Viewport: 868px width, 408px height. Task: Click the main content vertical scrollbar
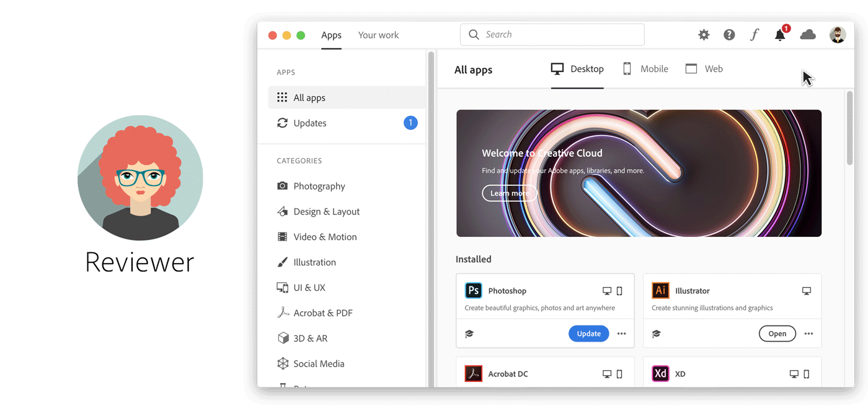click(x=849, y=128)
